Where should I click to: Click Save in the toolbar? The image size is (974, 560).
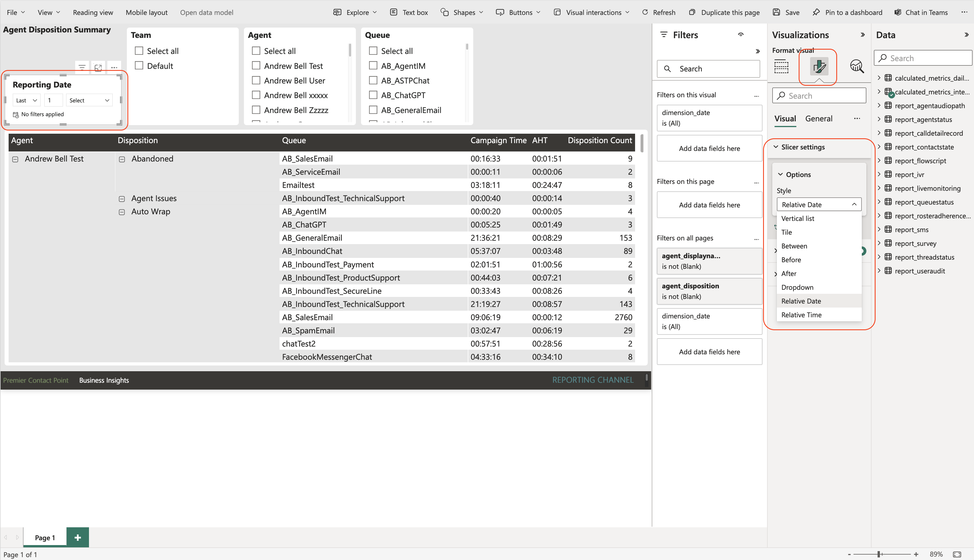click(786, 12)
